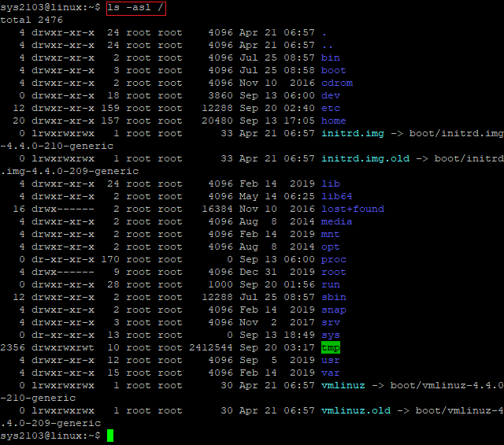Click the 'vmlinuz' symlink name

tap(343, 385)
